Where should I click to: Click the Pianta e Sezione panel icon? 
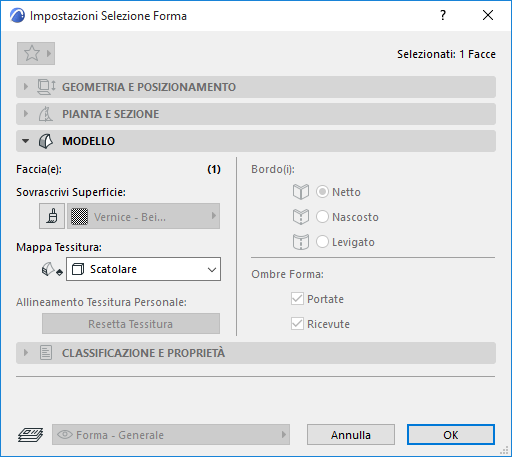[46, 114]
